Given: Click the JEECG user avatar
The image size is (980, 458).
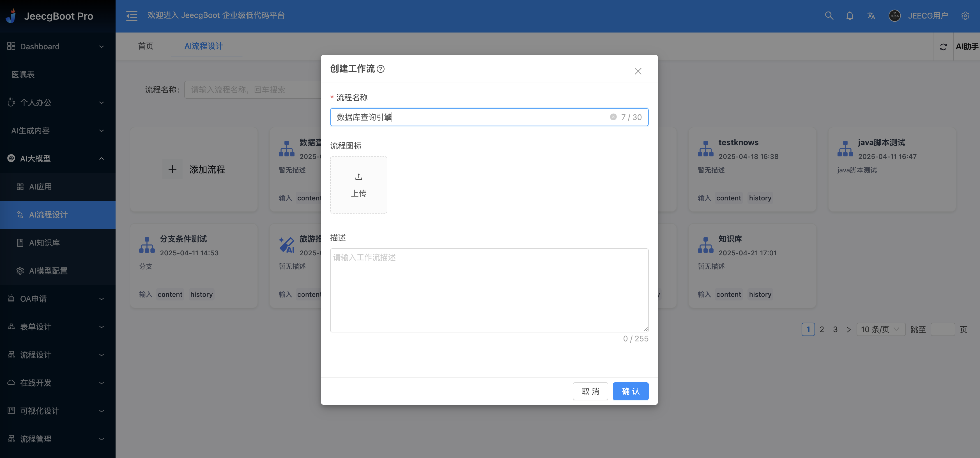Looking at the screenshot, I should click(894, 16).
